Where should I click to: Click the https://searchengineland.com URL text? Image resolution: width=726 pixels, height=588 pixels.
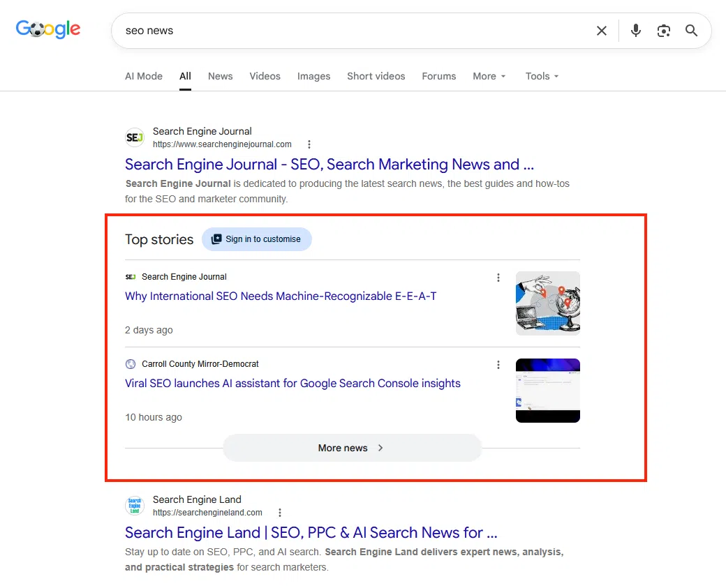(207, 513)
